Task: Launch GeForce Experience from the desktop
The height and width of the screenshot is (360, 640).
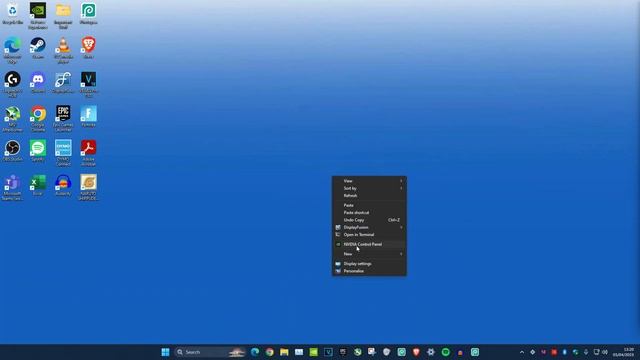Action: click(x=38, y=15)
